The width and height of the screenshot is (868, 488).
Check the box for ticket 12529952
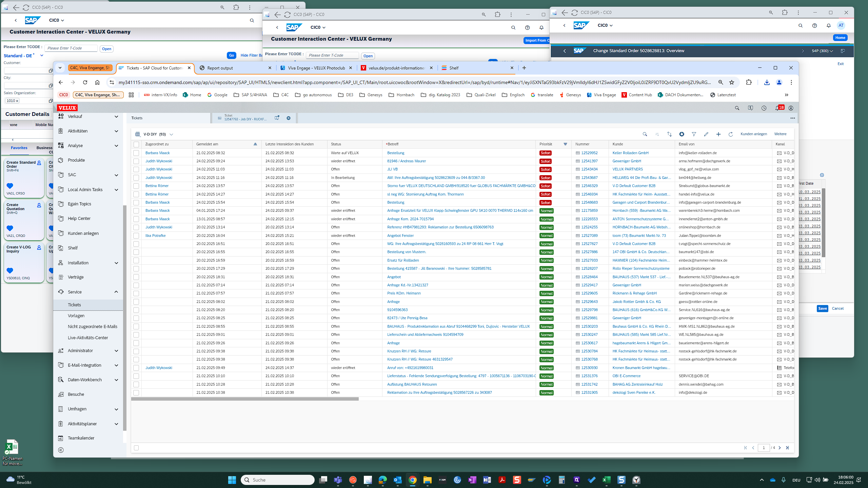[136, 153]
